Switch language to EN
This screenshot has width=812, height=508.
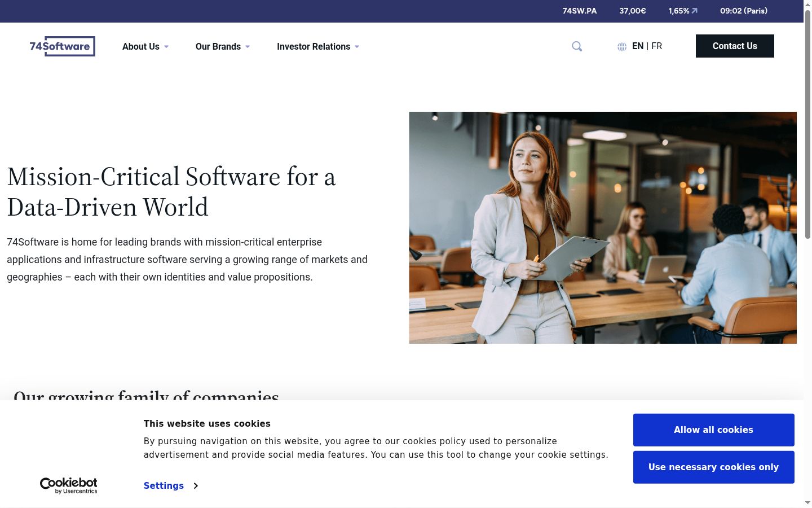coord(638,46)
